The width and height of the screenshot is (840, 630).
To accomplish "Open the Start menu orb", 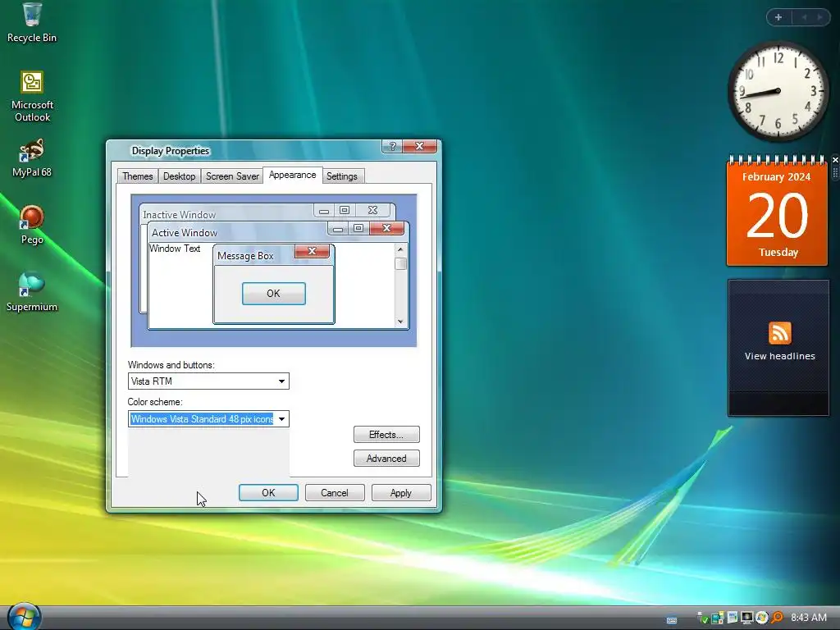I will [x=24, y=617].
